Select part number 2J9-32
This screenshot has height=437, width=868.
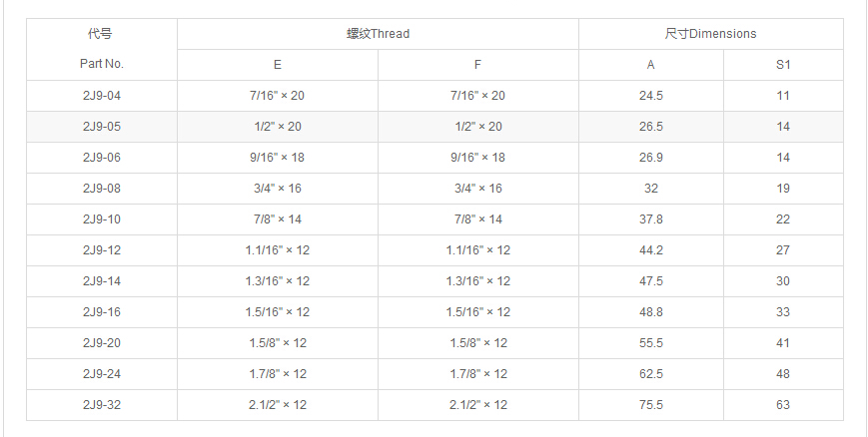coord(101,405)
